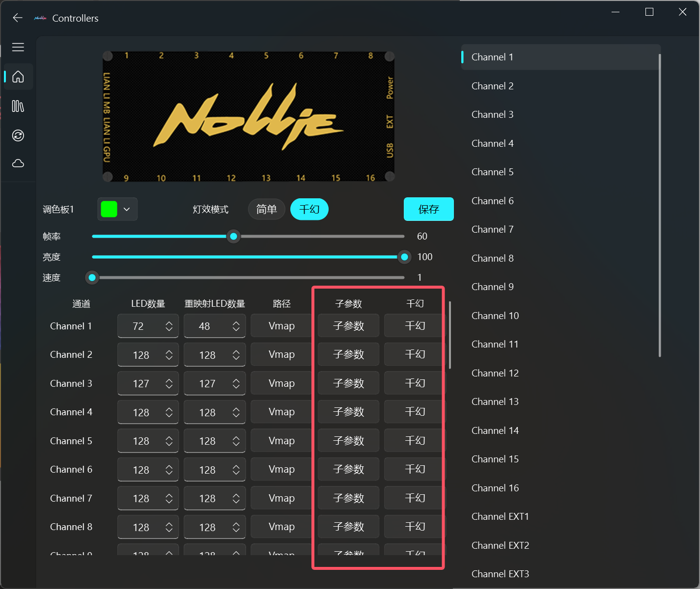Click the 千幻 button for Channel 6
Image resolution: width=700 pixels, height=589 pixels.
(415, 469)
